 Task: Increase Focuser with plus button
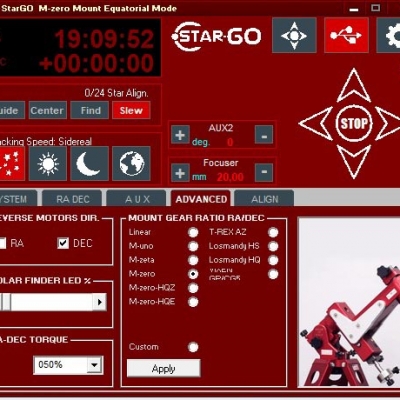(180, 173)
